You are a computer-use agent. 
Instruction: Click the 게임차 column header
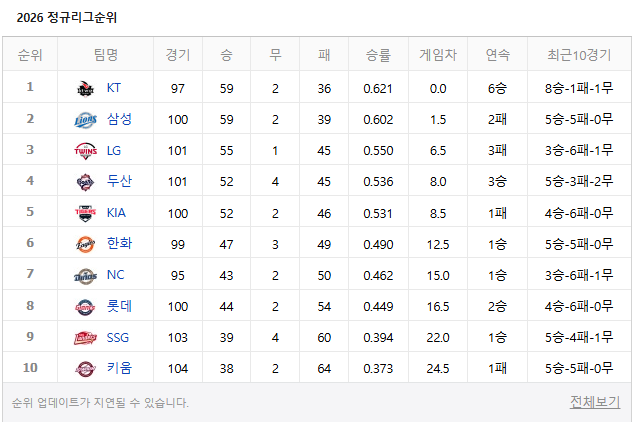[438, 55]
